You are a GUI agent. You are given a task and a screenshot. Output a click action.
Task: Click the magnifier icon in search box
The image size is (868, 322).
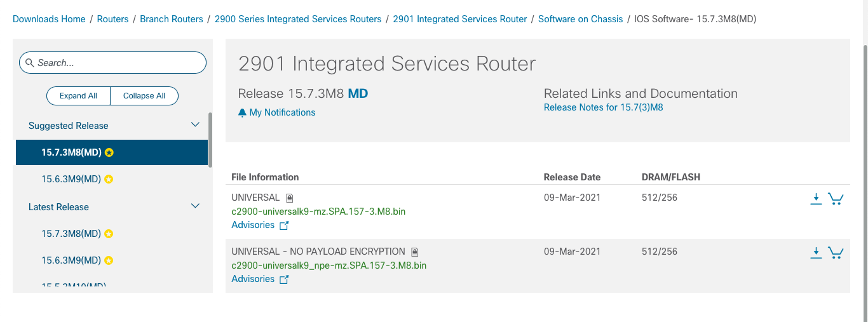29,63
